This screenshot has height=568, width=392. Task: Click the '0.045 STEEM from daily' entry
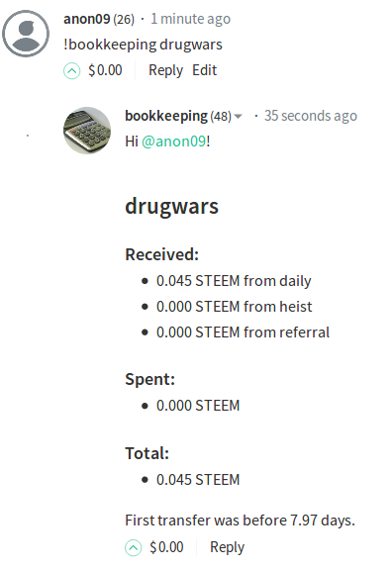point(234,281)
